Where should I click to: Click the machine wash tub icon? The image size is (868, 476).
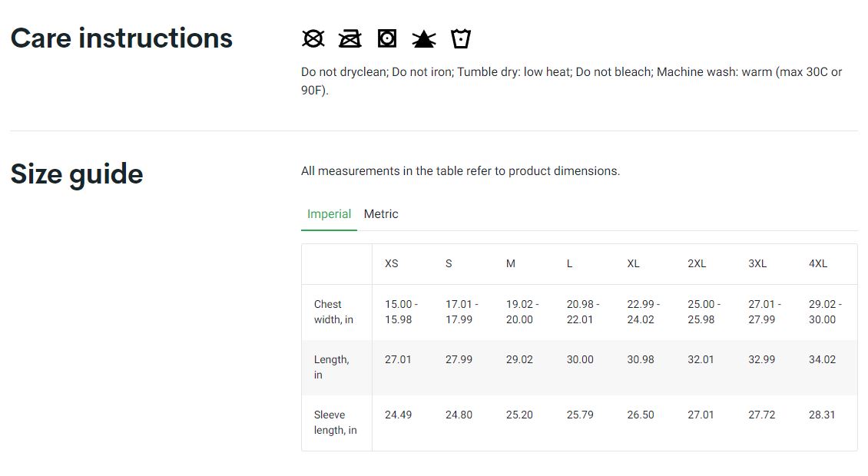460,38
